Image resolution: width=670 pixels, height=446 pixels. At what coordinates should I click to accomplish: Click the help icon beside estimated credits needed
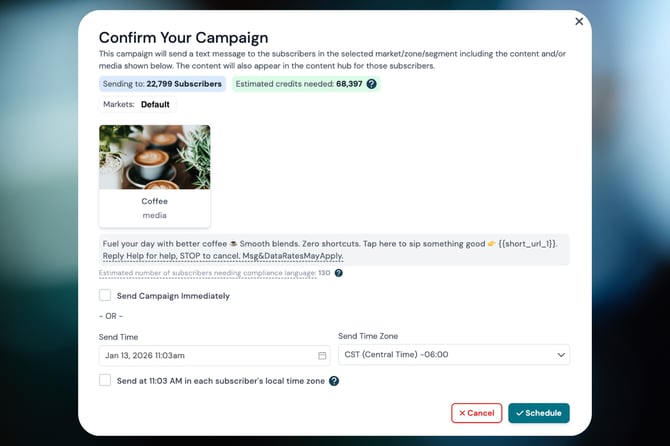click(372, 84)
